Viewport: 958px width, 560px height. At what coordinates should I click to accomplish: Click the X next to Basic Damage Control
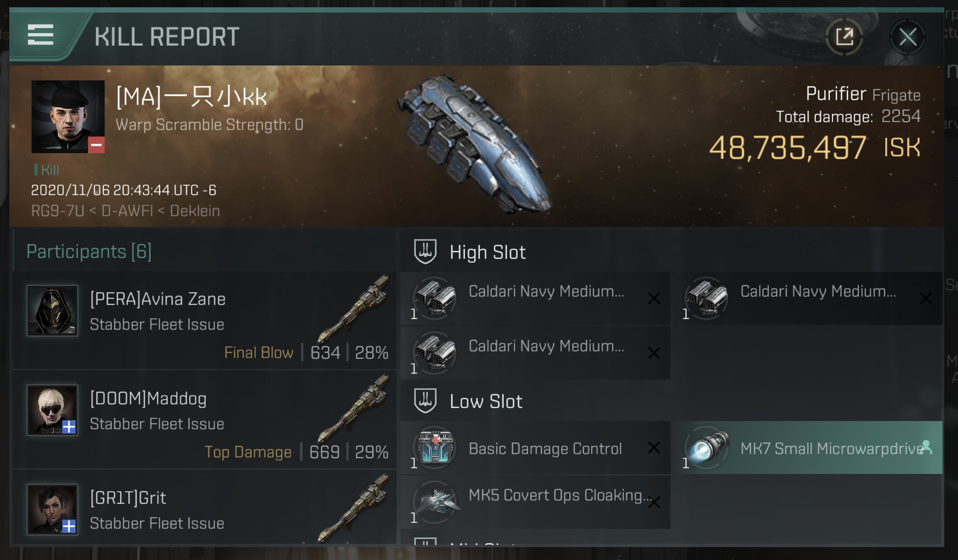click(x=654, y=448)
